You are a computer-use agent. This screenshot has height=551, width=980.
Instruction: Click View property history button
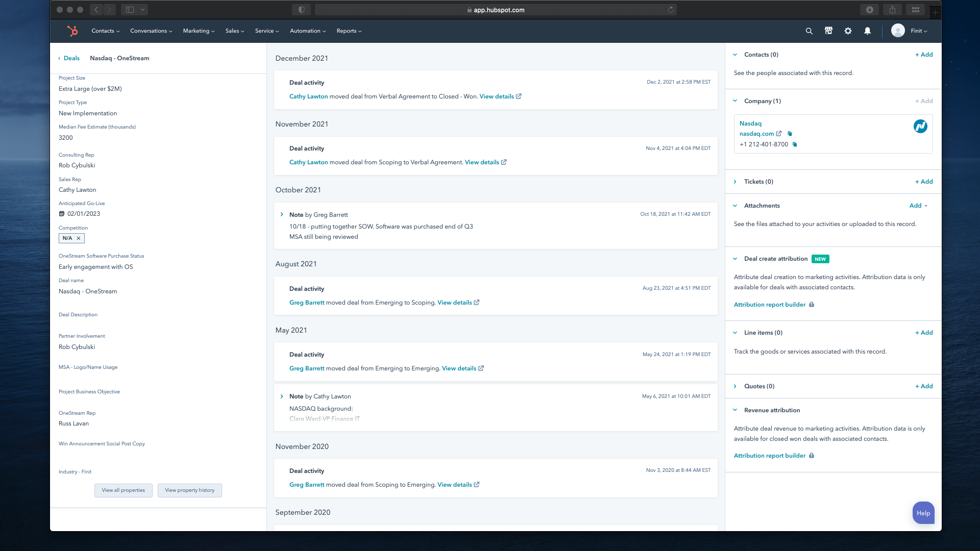189,490
